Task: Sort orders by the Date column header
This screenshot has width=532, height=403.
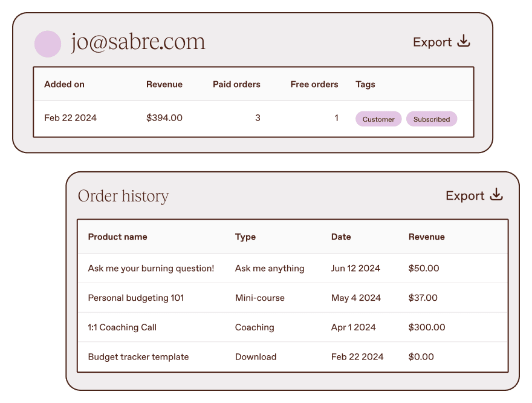Action: coord(341,237)
